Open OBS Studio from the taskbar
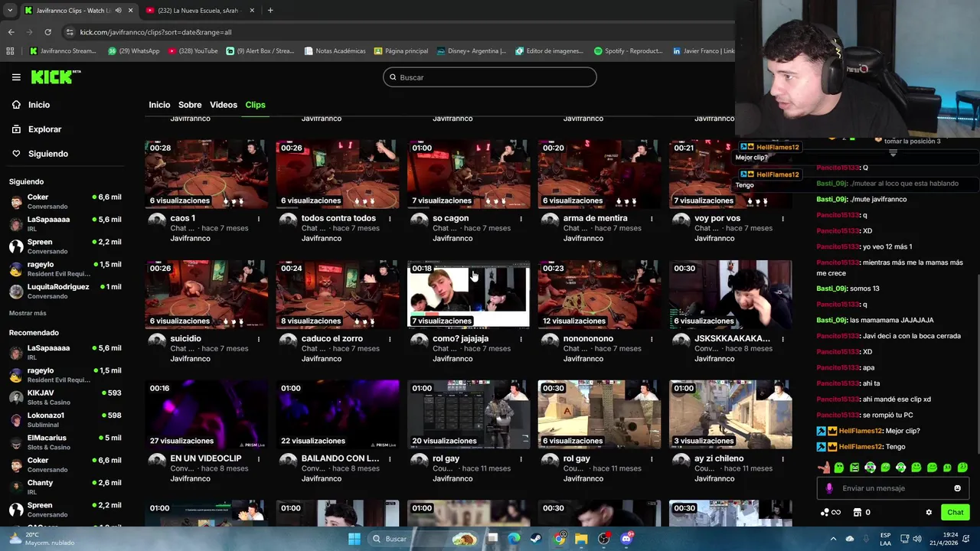980x551 pixels. (x=604, y=539)
